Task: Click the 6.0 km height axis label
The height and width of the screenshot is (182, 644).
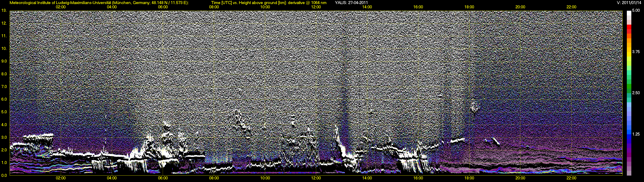Action: click(4, 99)
